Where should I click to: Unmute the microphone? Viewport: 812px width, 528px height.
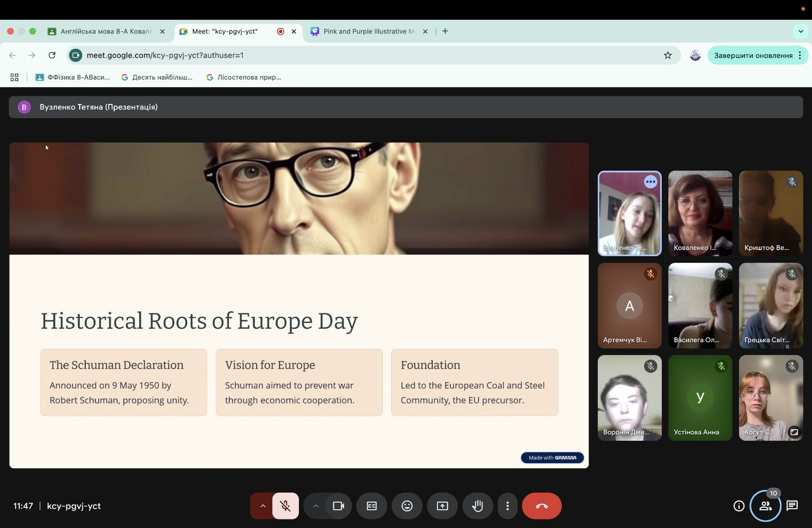(285, 506)
